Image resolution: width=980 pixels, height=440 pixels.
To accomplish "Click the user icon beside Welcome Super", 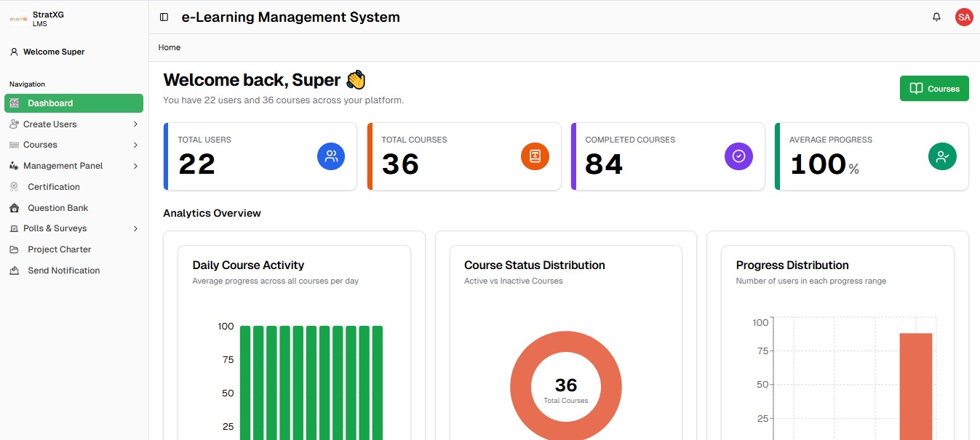I will click(14, 52).
